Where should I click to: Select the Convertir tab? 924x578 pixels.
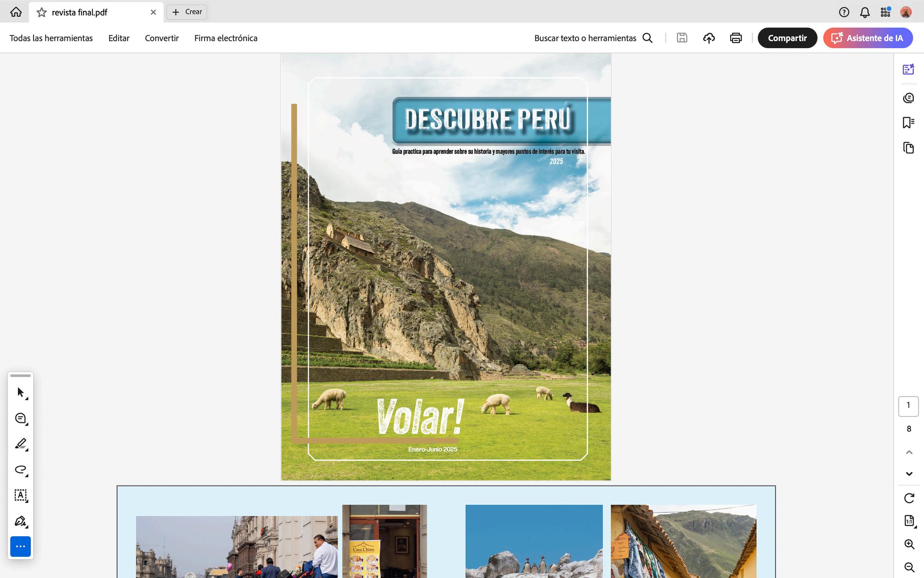point(162,38)
